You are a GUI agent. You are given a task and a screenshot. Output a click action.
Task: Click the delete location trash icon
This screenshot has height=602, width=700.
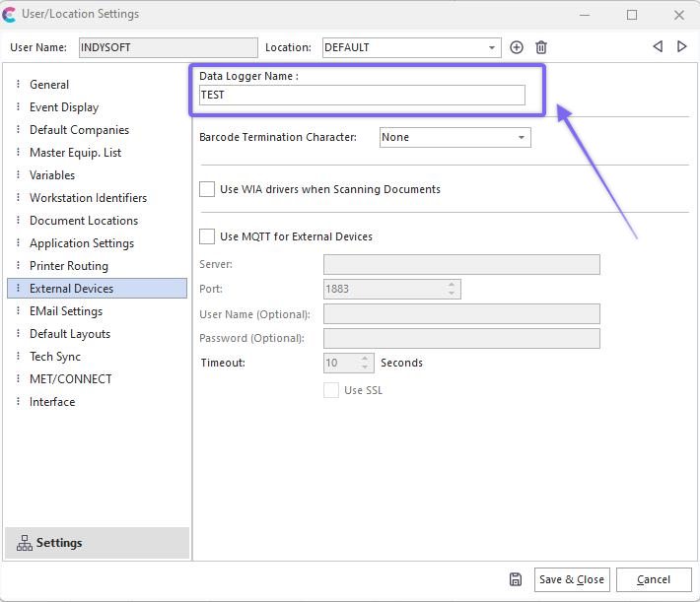541,47
